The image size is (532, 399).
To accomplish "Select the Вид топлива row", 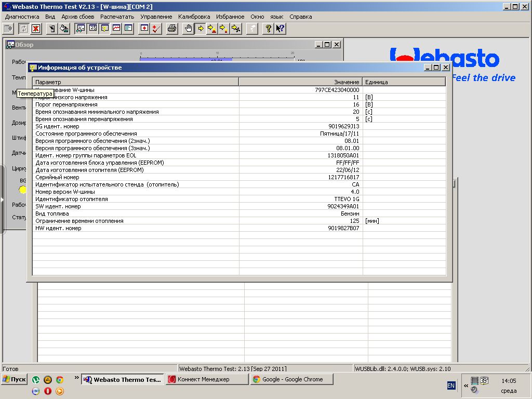I will coord(239,214).
